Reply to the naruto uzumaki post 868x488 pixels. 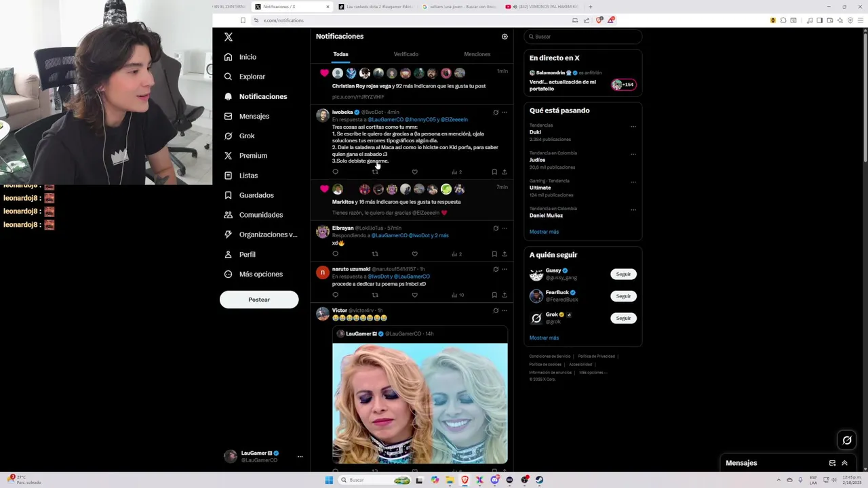tap(335, 295)
